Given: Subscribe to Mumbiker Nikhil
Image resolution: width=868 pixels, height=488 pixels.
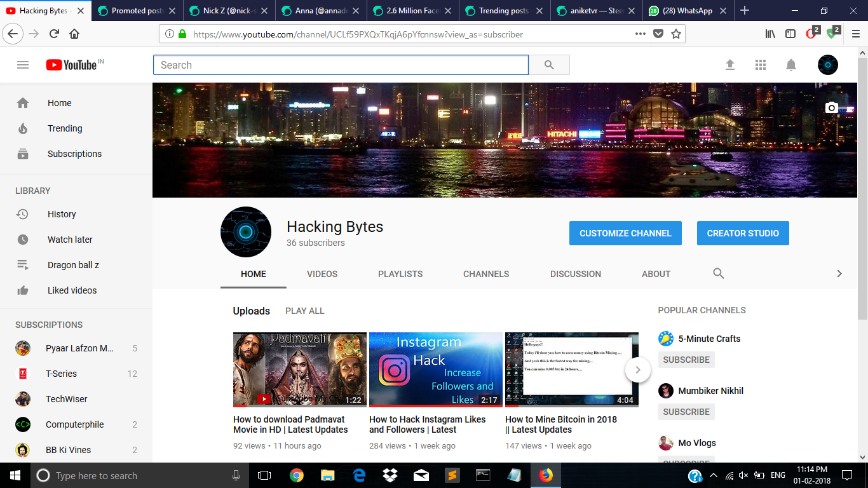Looking at the screenshot, I should pos(686,412).
